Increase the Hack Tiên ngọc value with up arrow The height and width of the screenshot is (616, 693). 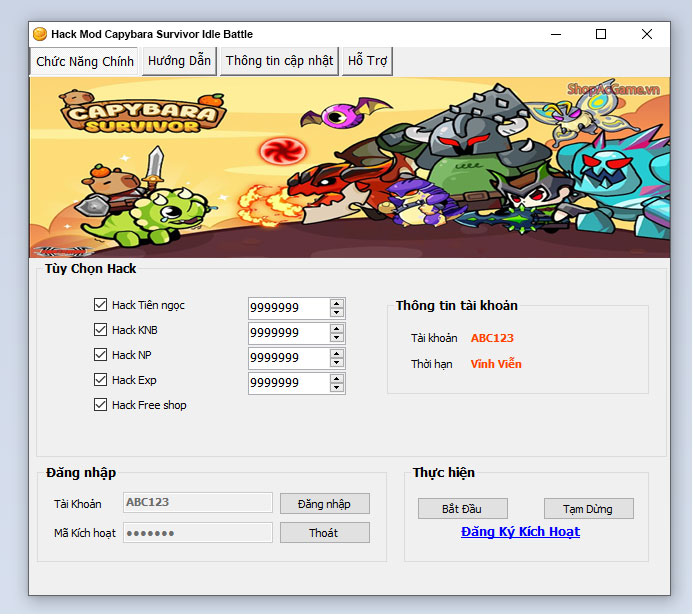tap(336, 304)
